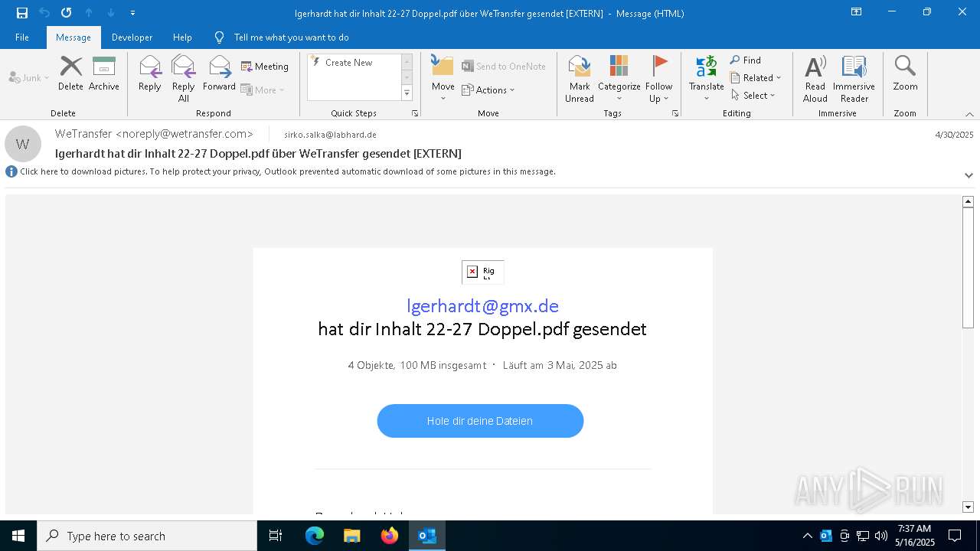The image size is (980, 551).
Task: Reply to the sender
Action: [150, 73]
